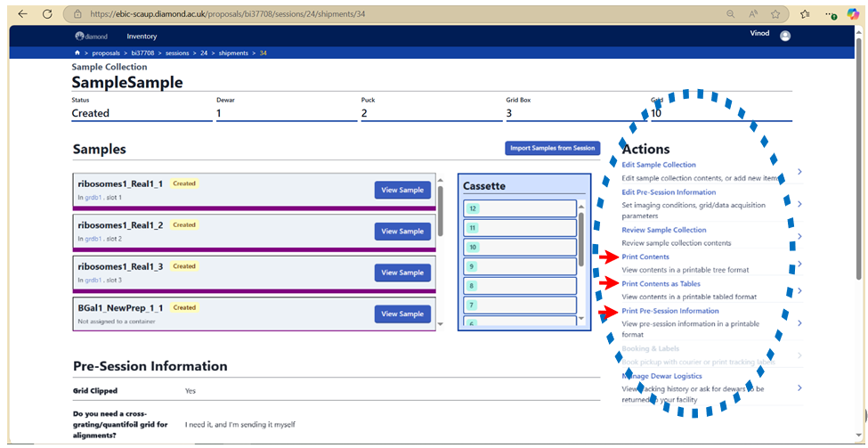Image resolution: width=868 pixels, height=448 pixels.
Task: Open grdb1 link under ribosomes1_Real1_1
Action: pos(93,197)
